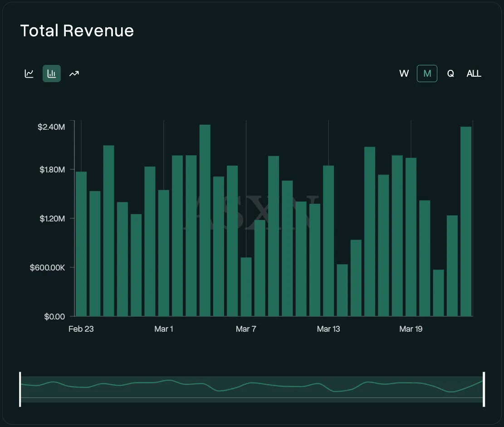Select the M monthly range option

tap(427, 74)
